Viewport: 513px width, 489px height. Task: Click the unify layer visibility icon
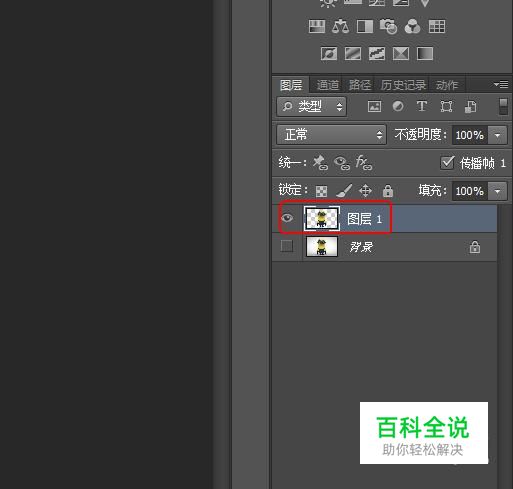pos(342,163)
